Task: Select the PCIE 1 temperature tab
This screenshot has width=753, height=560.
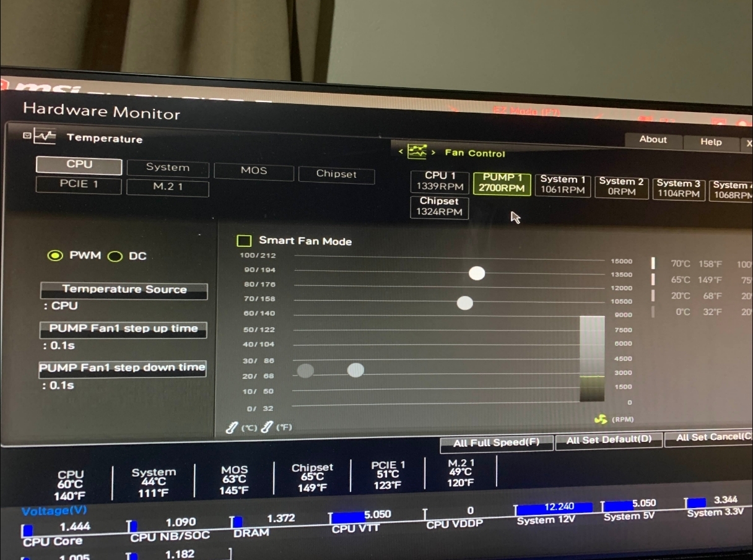Action: (x=79, y=184)
